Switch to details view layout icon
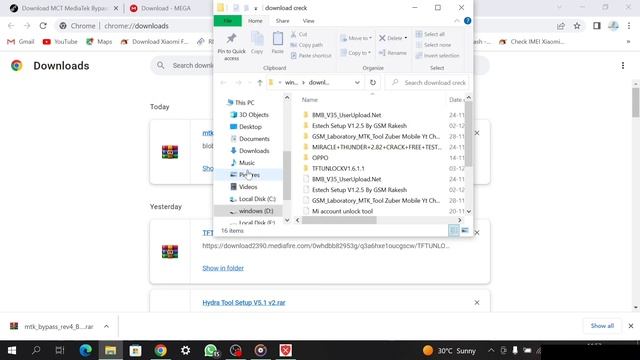Screen dimensions: 640x360 coord(453,231)
